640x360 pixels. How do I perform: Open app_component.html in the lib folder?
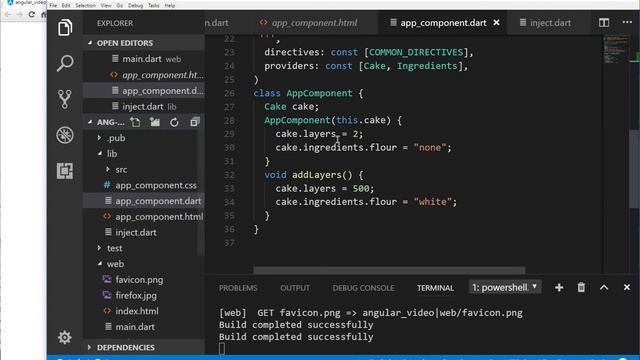pyautogui.click(x=144, y=216)
